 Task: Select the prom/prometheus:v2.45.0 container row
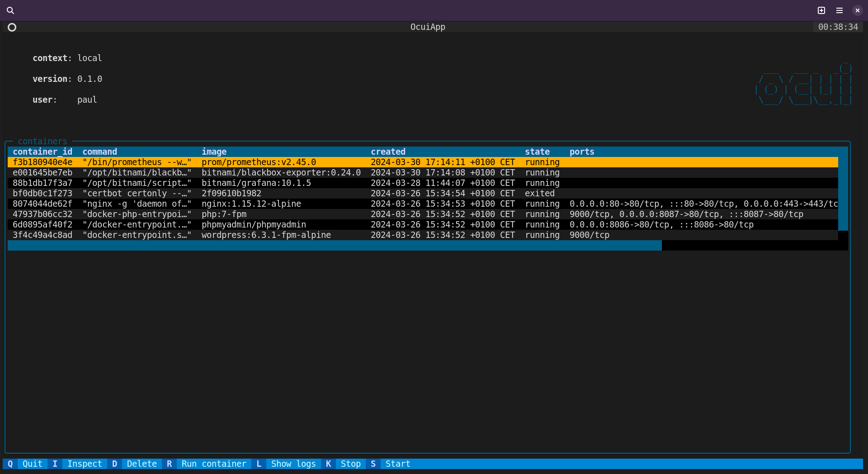pos(259,162)
